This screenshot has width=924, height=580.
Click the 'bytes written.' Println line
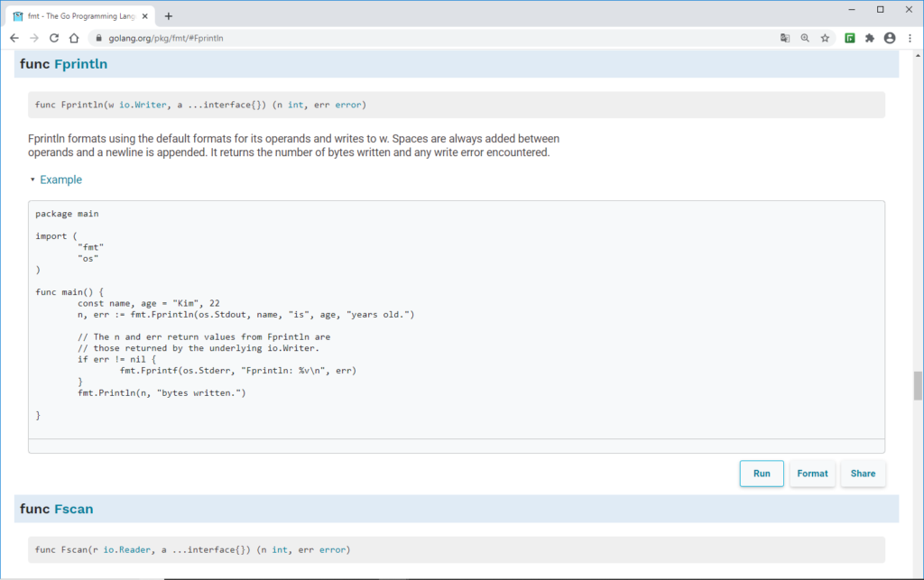tap(162, 392)
